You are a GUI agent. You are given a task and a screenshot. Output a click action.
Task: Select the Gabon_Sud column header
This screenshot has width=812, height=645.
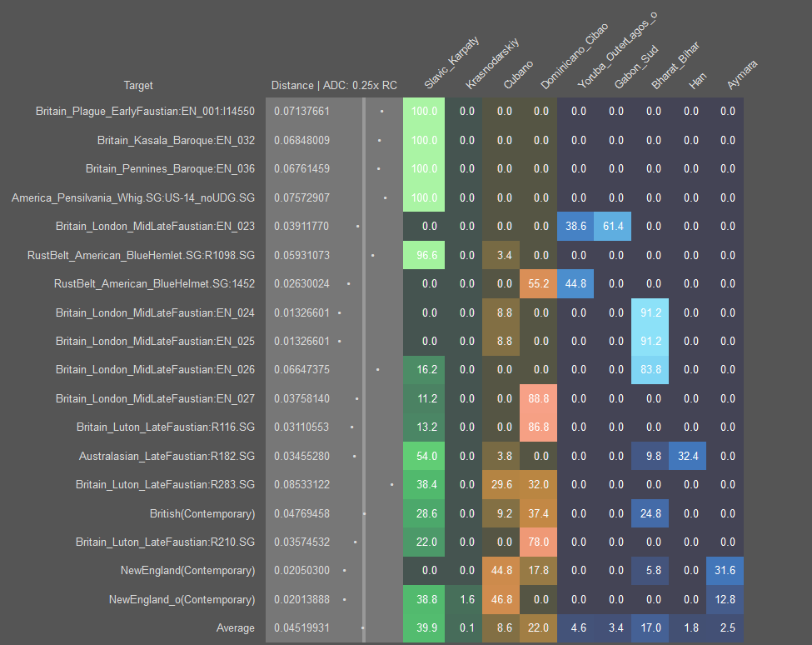pyautogui.click(x=636, y=67)
